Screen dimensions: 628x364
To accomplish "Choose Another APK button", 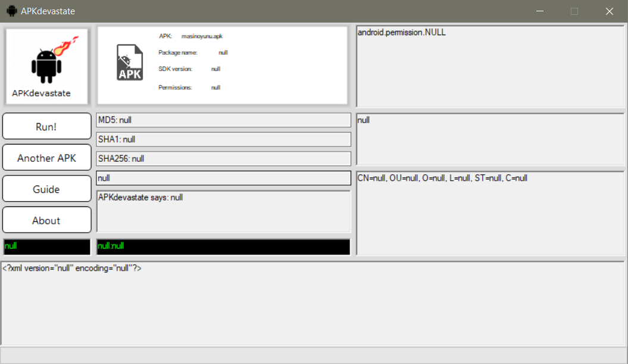I will (46, 158).
